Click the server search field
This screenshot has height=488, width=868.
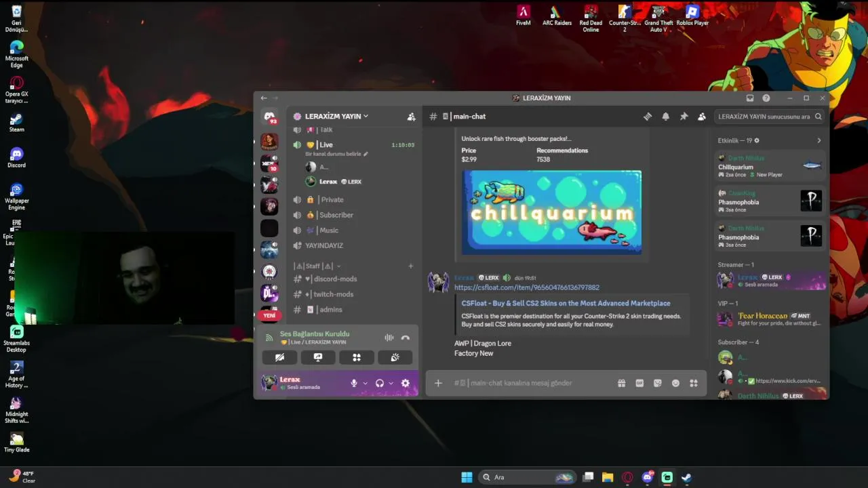pos(770,117)
